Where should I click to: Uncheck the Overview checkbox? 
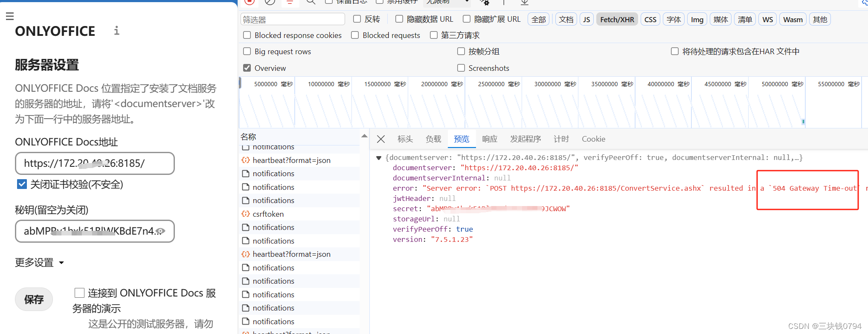coord(247,68)
